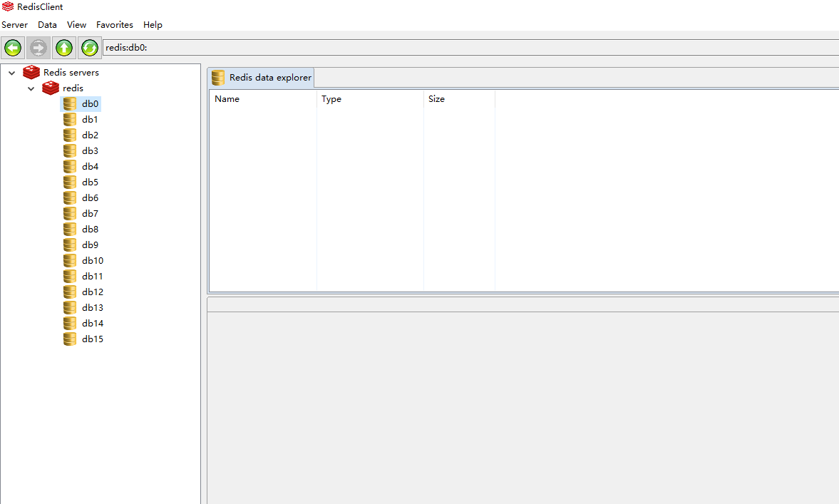This screenshot has width=839, height=504.
Task: Select the db6 label in the tree
Action: coord(90,198)
